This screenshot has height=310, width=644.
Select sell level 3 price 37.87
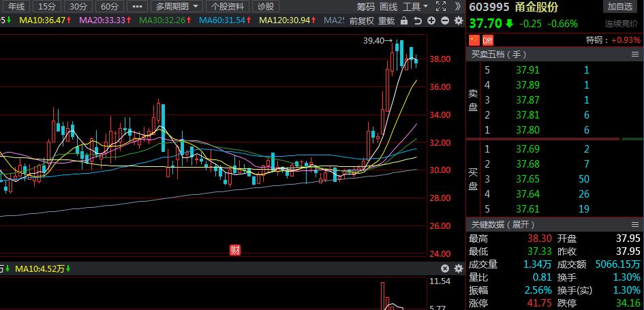[x=527, y=99]
